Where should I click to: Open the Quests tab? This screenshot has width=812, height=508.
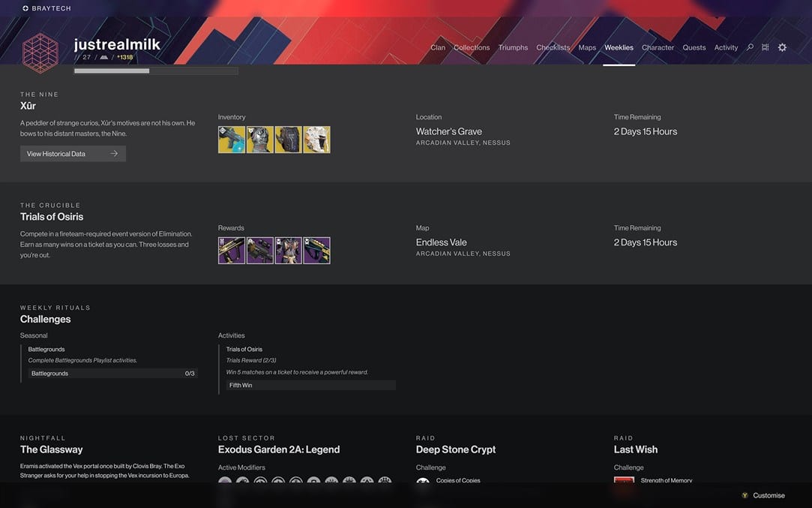pyautogui.click(x=694, y=47)
